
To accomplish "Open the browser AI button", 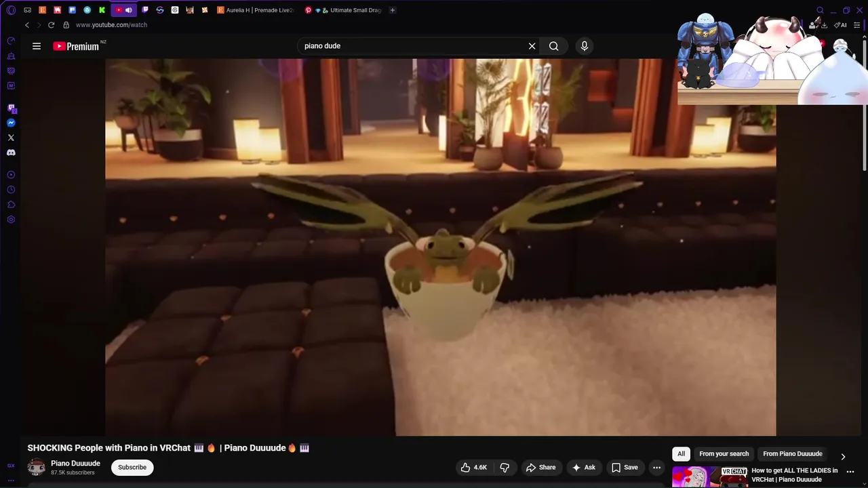I will tap(841, 25).
